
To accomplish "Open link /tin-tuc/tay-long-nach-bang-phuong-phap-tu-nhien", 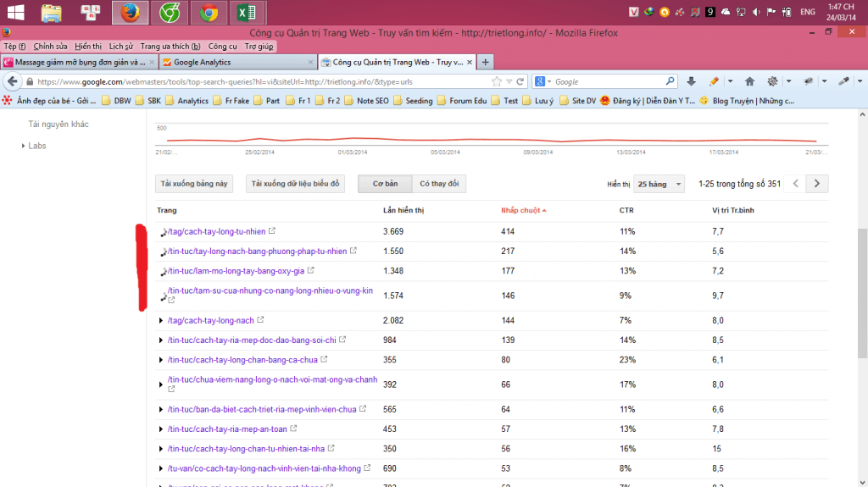I will point(258,252).
